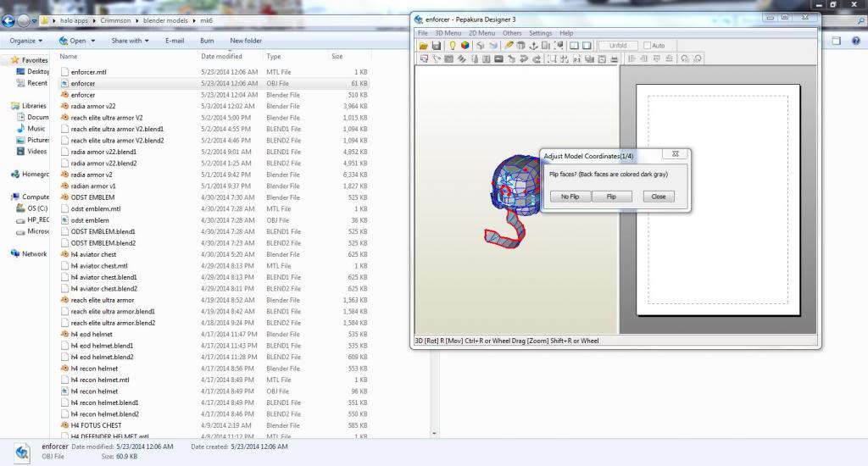The height and width of the screenshot is (466, 868).
Task: Select Desktop in Favorites sidebar
Action: coord(33,71)
